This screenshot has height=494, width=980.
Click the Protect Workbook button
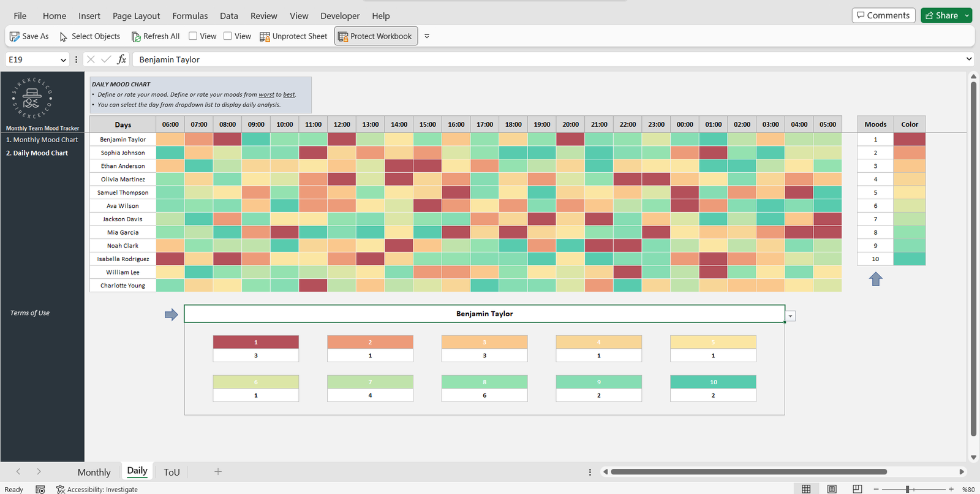pos(375,36)
